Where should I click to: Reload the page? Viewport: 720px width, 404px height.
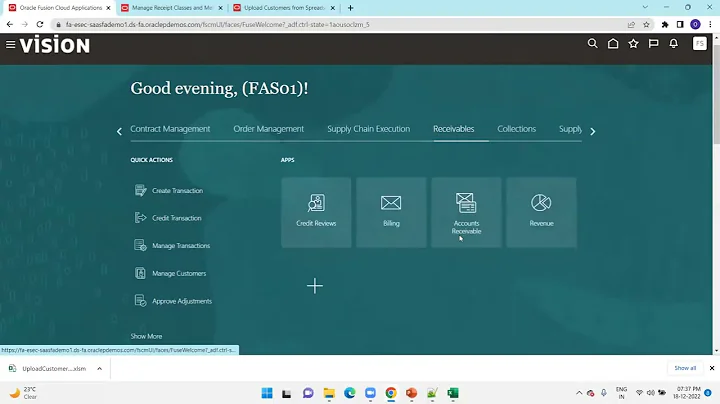coord(40,24)
